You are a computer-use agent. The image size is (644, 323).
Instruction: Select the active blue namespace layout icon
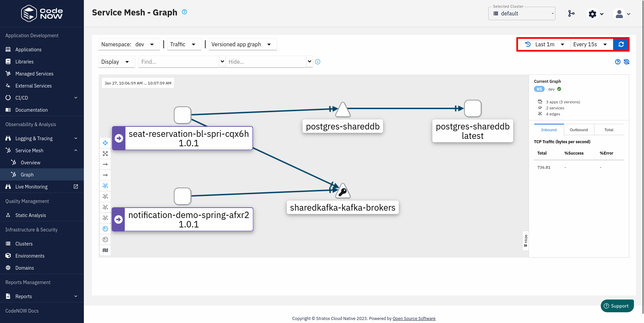[105, 229]
